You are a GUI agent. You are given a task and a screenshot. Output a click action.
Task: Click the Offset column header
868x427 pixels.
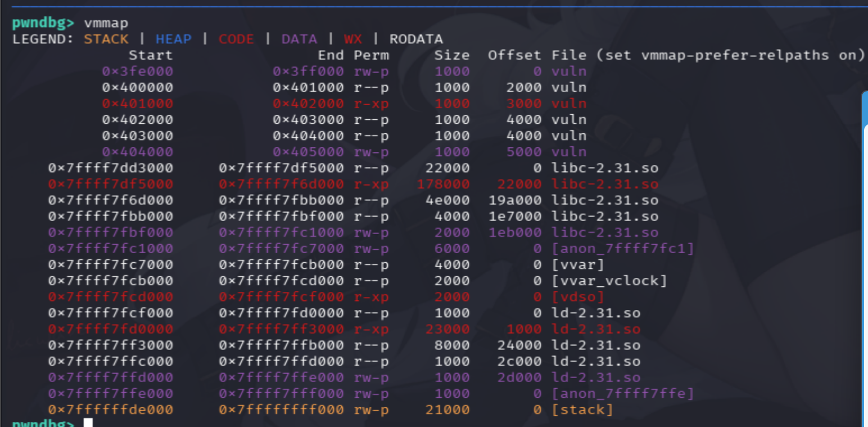click(x=514, y=55)
